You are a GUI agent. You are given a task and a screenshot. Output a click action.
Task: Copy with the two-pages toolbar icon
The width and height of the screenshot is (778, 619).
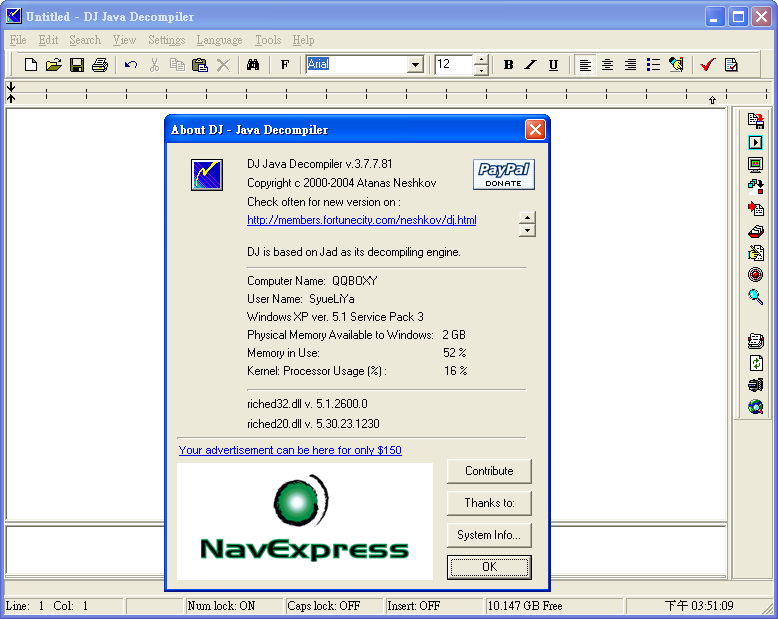177,64
